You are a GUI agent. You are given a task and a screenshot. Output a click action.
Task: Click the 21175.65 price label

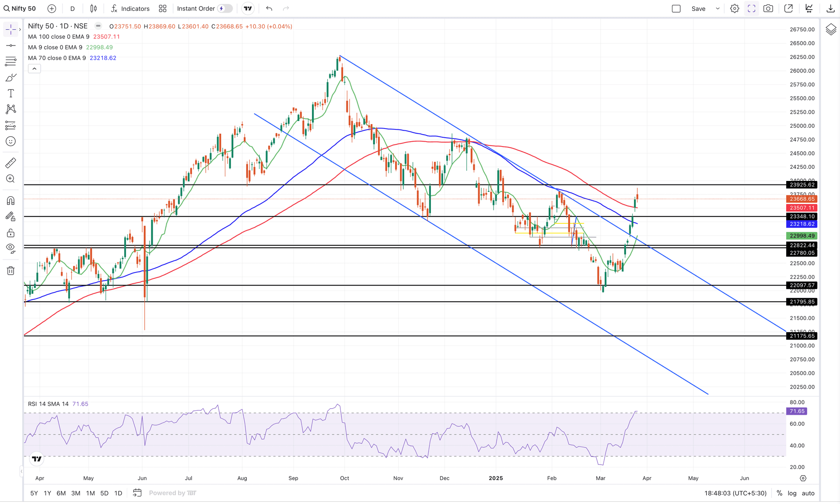point(802,336)
